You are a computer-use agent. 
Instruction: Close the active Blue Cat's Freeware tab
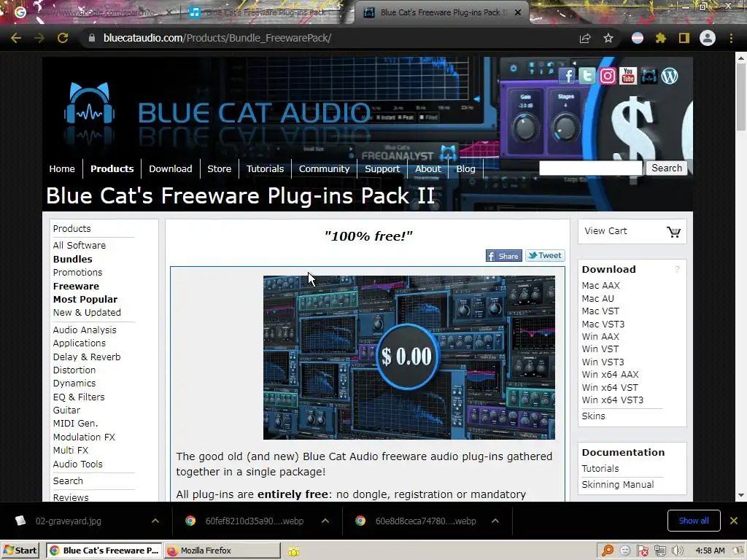[518, 12]
